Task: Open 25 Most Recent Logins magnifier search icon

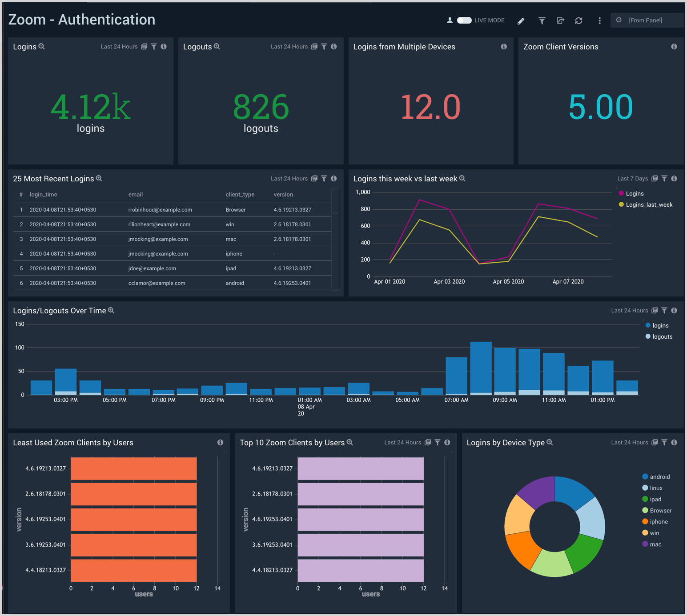Action: click(x=99, y=179)
